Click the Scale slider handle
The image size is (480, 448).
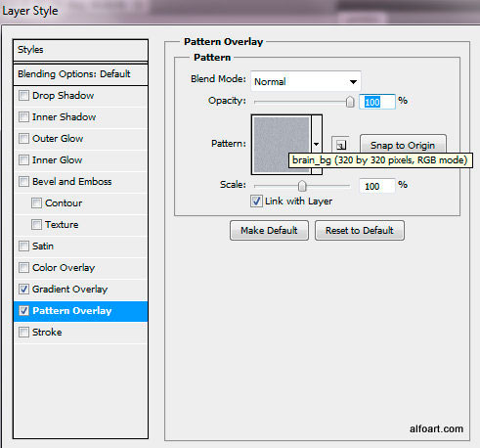pos(302,186)
